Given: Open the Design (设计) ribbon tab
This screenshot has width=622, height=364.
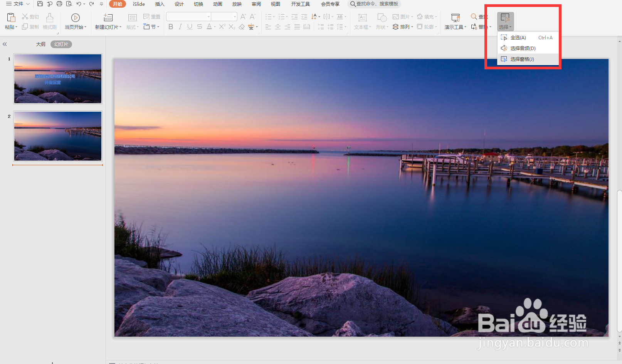Looking at the screenshot, I should [179, 4].
